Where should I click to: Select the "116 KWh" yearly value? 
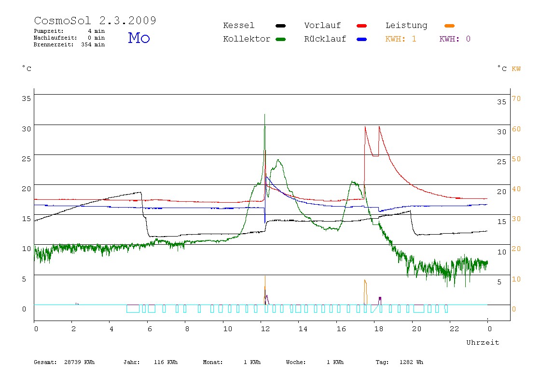pos(166,362)
